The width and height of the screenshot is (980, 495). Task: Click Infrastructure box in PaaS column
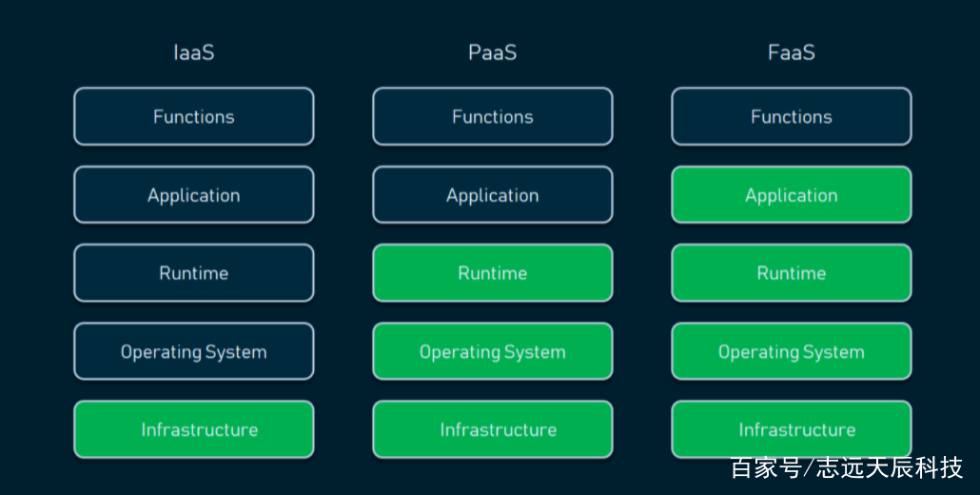[493, 429]
